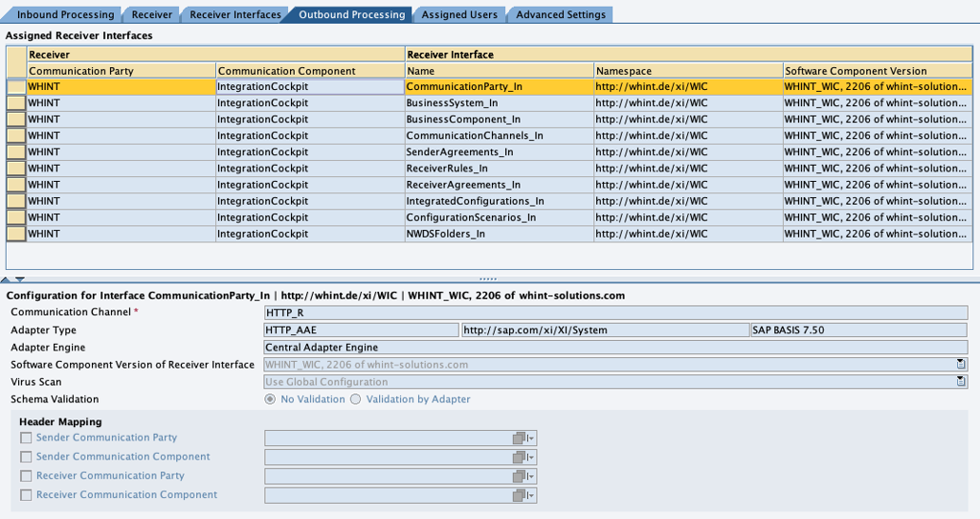Enable Receiver Communication Party header mapping
This screenshot has width=980, height=519.
(x=27, y=477)
